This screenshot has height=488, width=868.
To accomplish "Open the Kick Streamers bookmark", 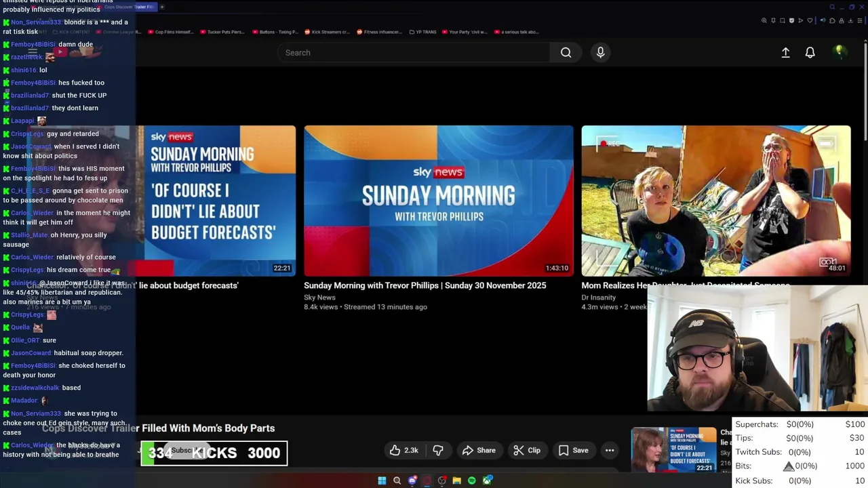I will pos(327,32).
